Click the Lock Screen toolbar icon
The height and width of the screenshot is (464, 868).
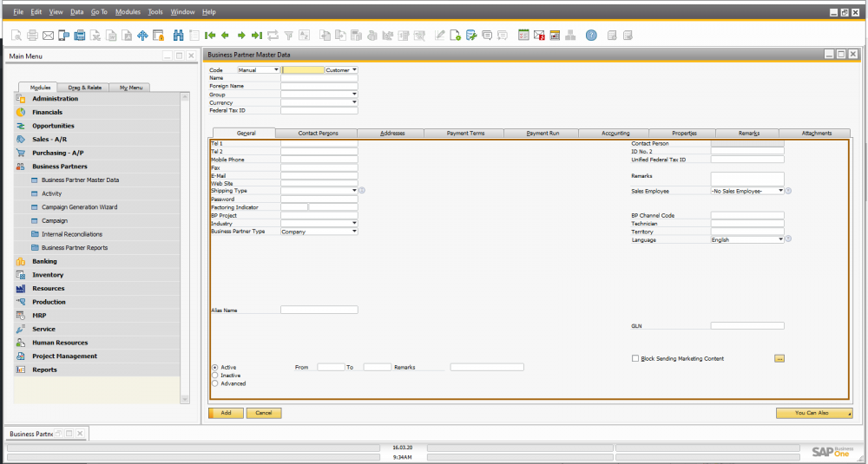(158, 36)
